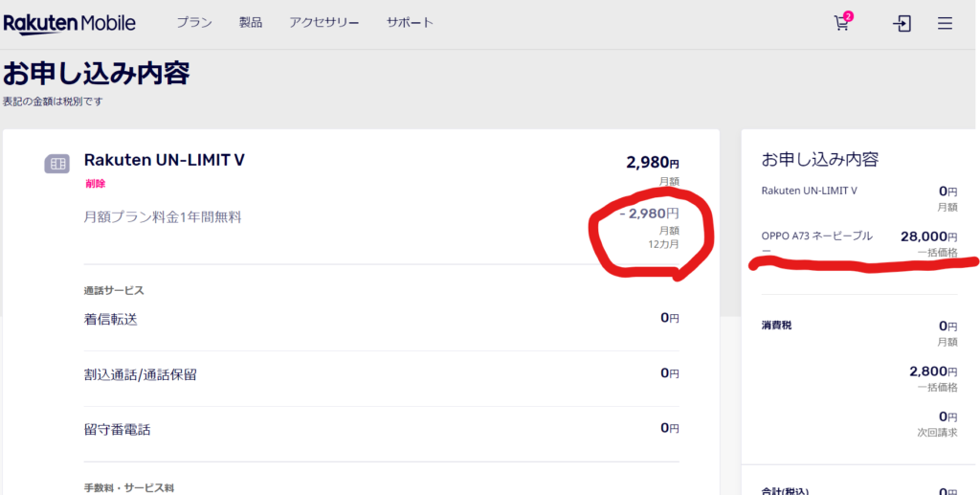This screenshot has height=495, width=980.
Task: Click the -2,980円 discount amount
Action: pyautogui.click(x=649, y=214)
